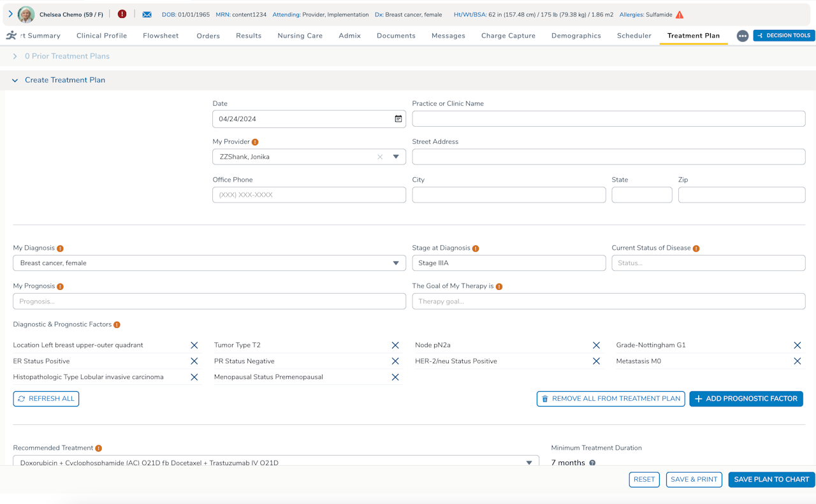Image resolution: width=816 pixels, height=504 pixels.
Task: Click the more options ellipsis icon
Action: point(742,36)
